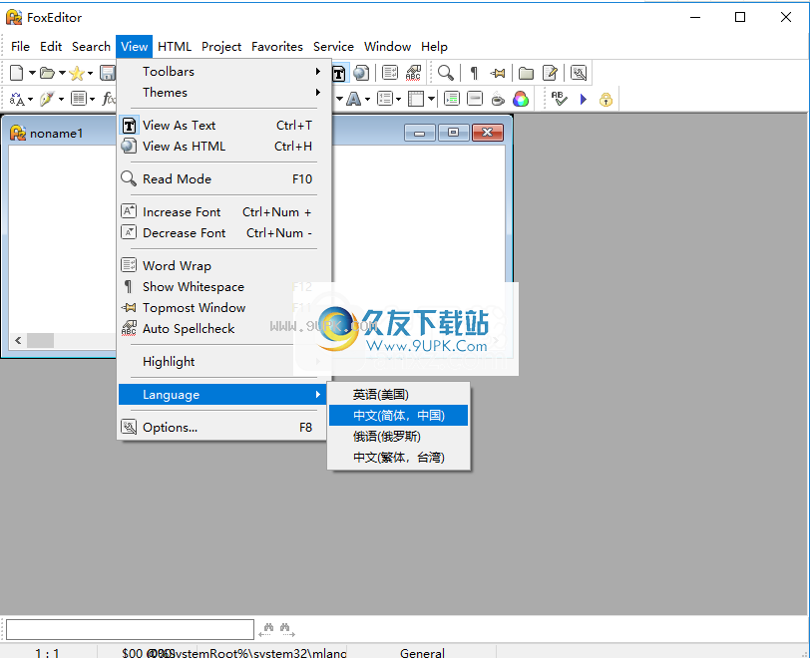Expand the Favorites star dropdown arrow

(90, 73)
